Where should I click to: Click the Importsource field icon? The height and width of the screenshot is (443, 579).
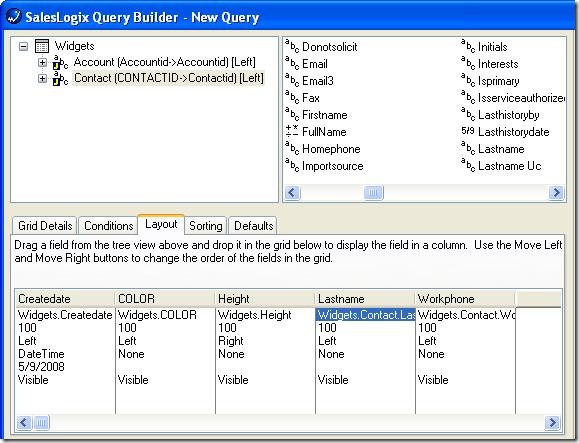click(x=292, y=165)
